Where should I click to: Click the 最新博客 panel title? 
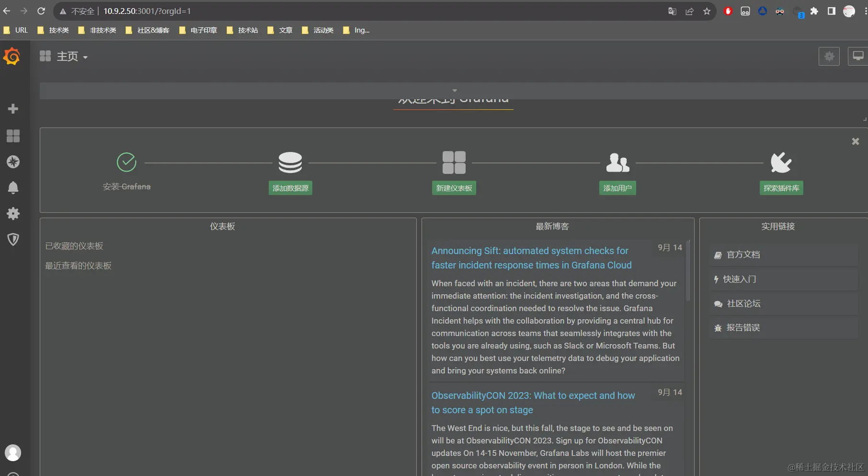552,226
